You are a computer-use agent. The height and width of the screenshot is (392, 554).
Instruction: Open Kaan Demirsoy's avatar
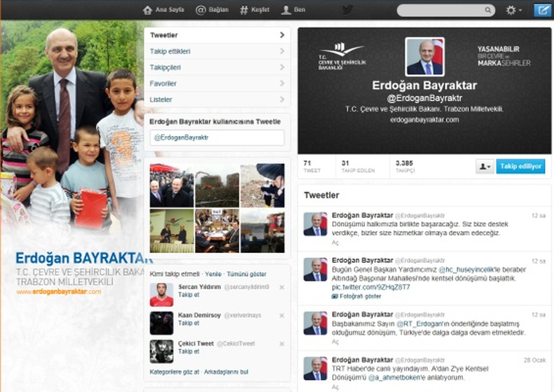click(x=162, y=323)
